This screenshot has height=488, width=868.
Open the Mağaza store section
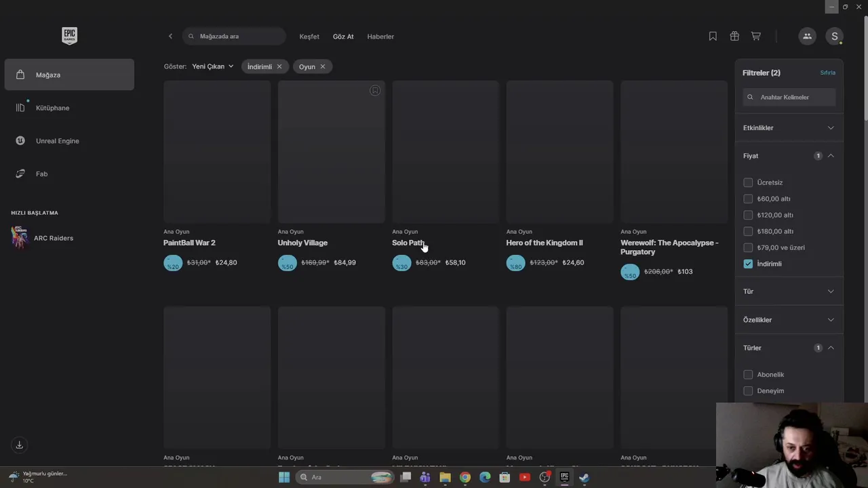69,75
